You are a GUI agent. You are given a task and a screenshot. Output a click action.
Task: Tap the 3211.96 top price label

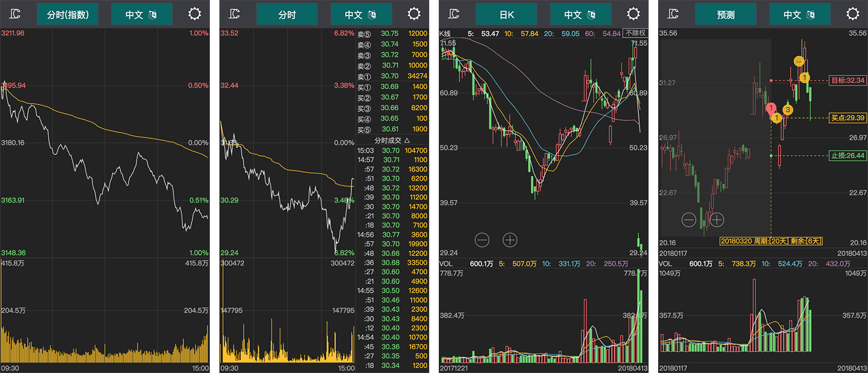click(x=13, y=33)
